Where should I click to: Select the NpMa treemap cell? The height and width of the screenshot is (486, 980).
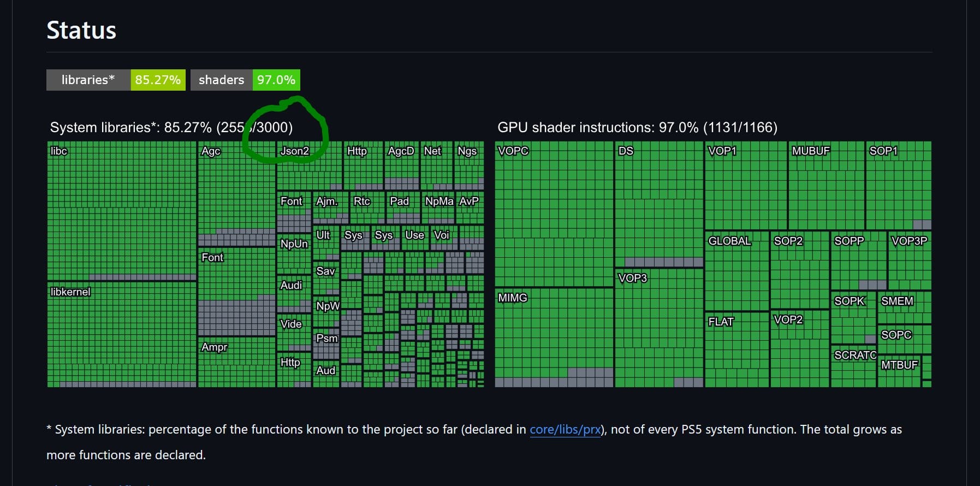tap(438, 208)
